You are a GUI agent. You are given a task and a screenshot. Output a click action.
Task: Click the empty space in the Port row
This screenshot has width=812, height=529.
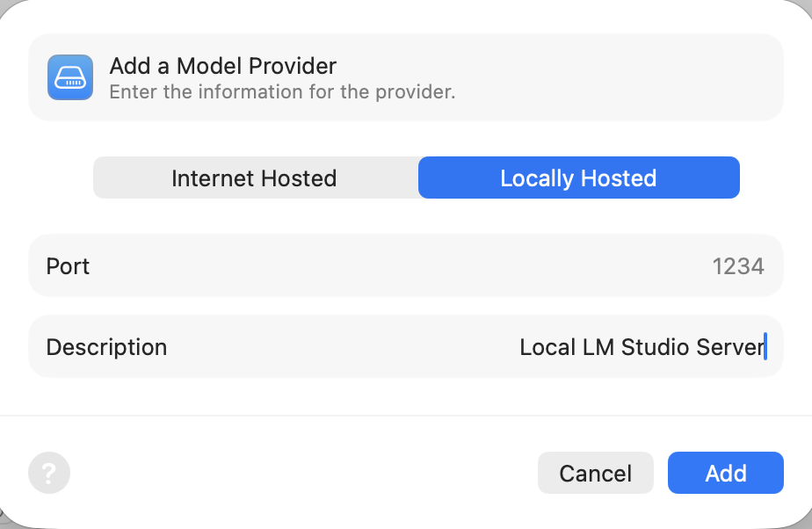point(395,266)
